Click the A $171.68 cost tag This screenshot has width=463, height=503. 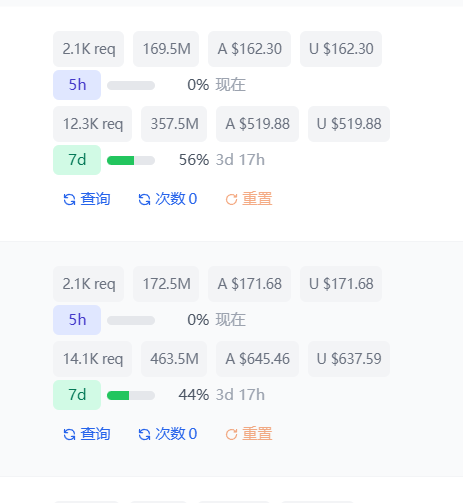click(x=249, y=284)
